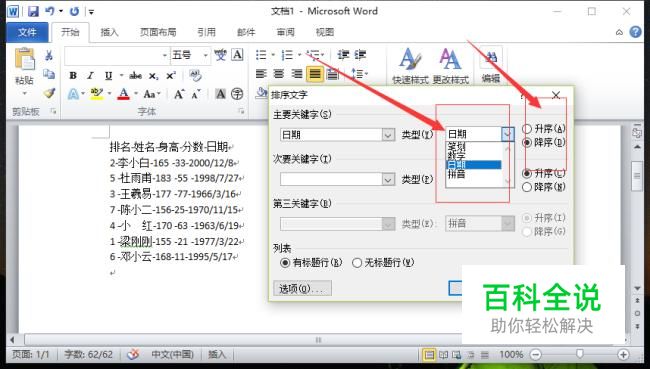Click the Character Shading icon
This screenshot has width=650, height=369.
point(220,94)
